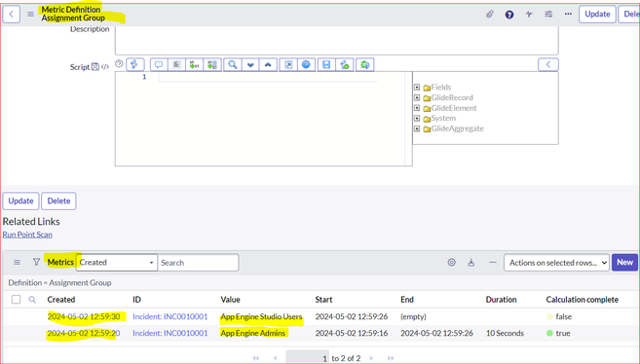The width and height of the screenshot is (640, 364).
Task: Open the more options ellipsis menu
Action: point(568,15)
